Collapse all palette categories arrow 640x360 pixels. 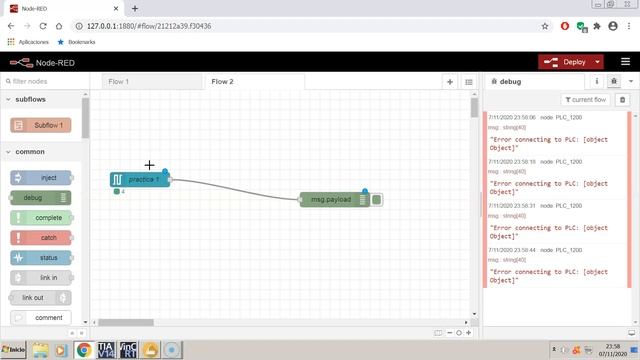click(x=72, y=333)
